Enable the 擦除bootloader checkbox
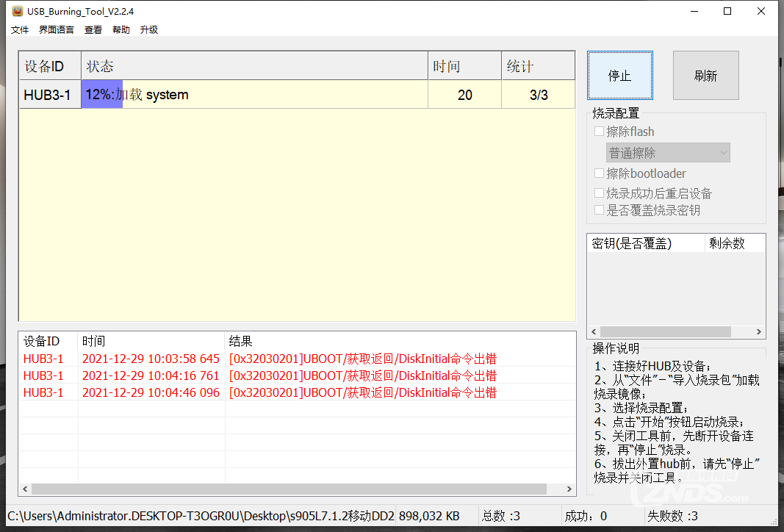The width and height of the screenshot is (784, 532). tap(599, 173)
